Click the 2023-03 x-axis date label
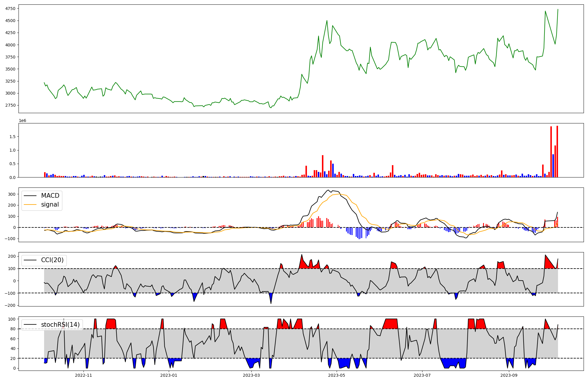This screenshot has width=588, height=382. [251, 375]
